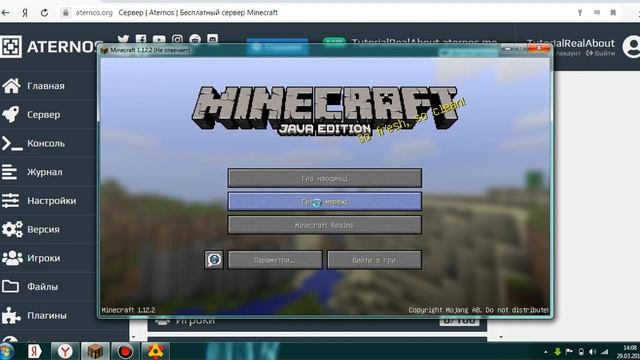Click the browser back arrow
The image size is (640, 360).
click(x=5, y=13)
